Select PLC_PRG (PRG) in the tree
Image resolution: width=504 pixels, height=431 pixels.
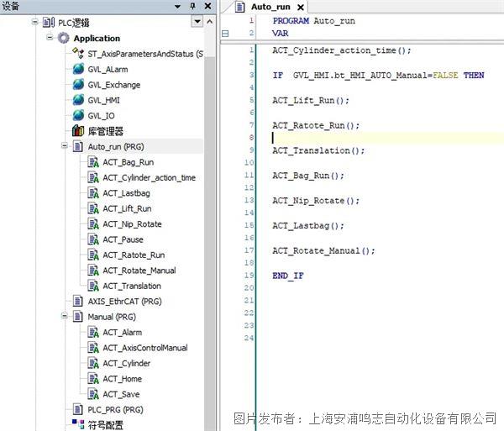[115, 409]
